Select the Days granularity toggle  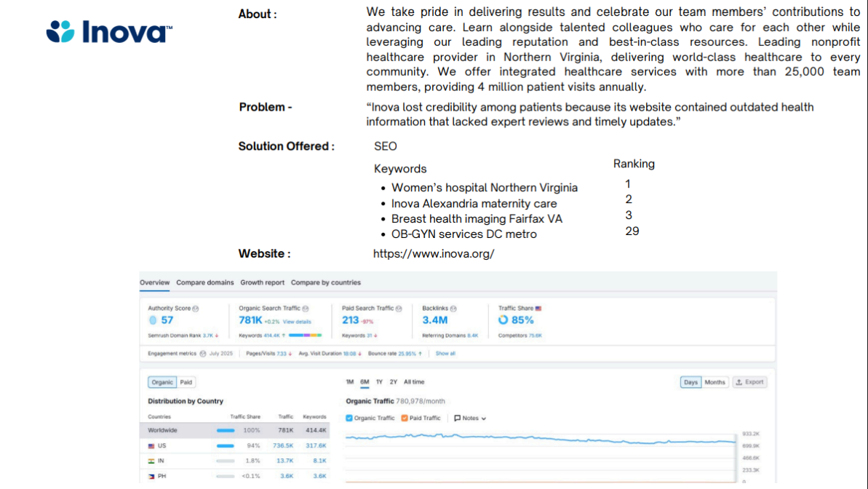pos(691,382)
